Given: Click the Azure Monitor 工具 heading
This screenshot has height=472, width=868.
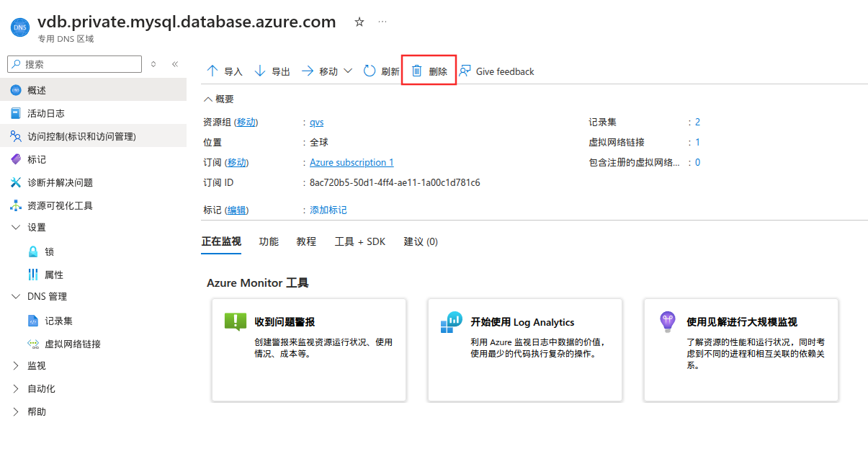Looking at the screenshot, I should click(x=258, y=282).
